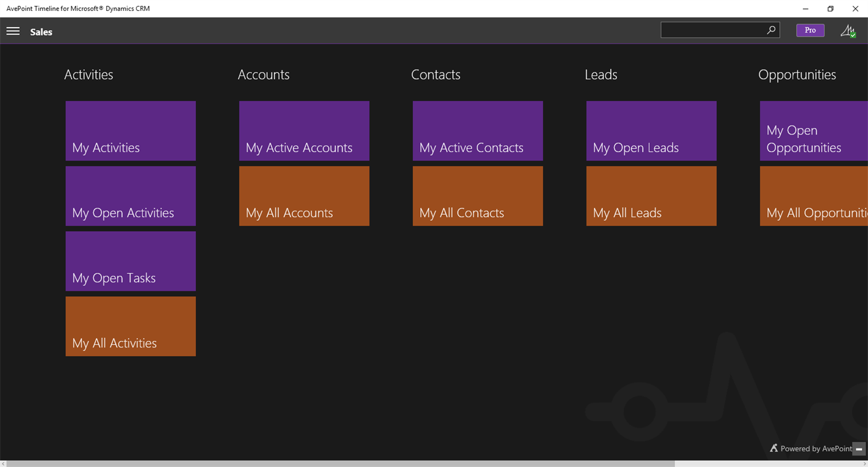The height and width of the screenshot is (467, 868).
Task: Select the My Open Tasks tile
Action: coord(130,261)
